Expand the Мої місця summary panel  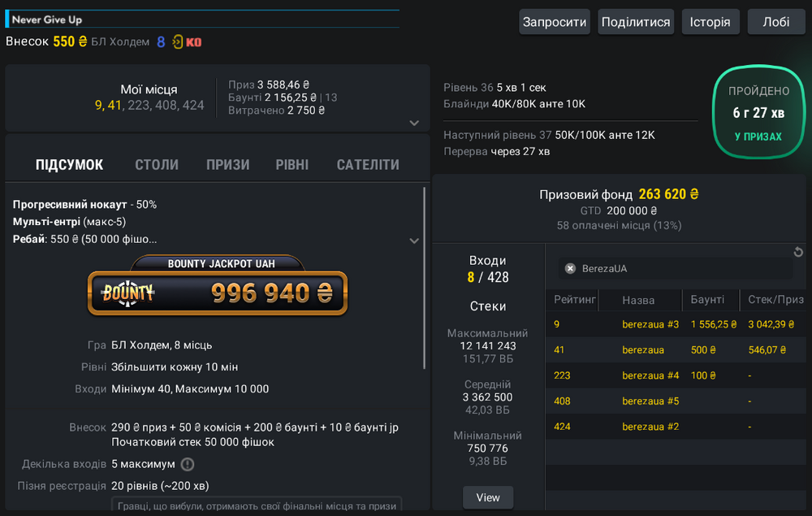[x=414, y=123]
